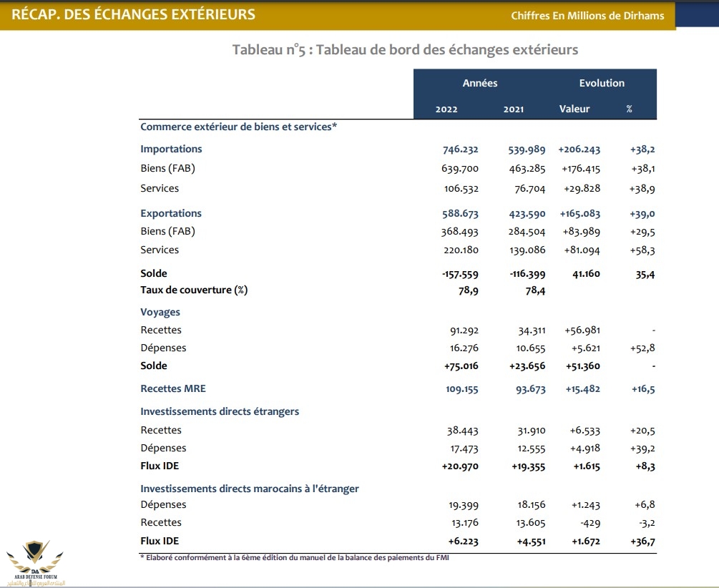Click the 'Récap. des échanges extérieurs' banner title
This screenshot has width=719, height=588.
(133, 14)
